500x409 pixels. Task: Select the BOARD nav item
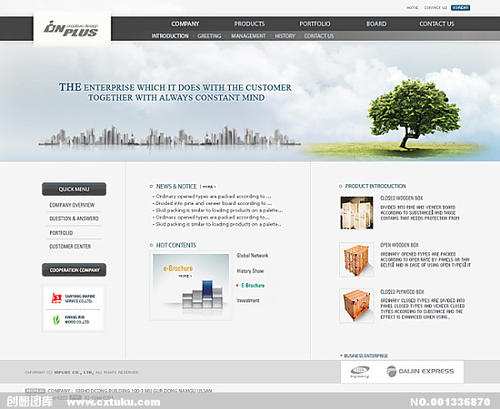point(376,24)
